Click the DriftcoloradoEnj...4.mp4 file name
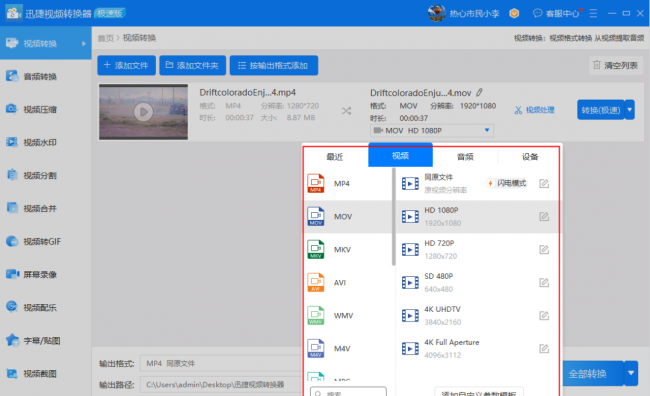 pos(247,92)
